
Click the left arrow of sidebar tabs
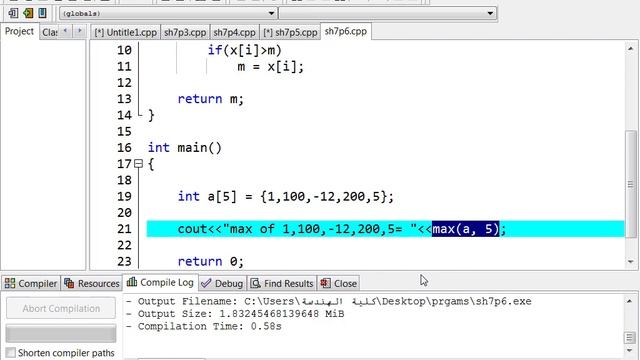65,31
